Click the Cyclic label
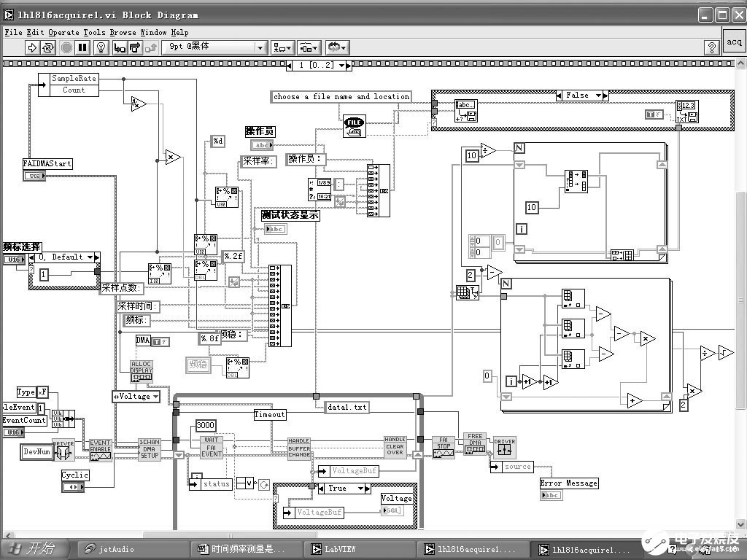747x560 pixels. click(75, 475)
